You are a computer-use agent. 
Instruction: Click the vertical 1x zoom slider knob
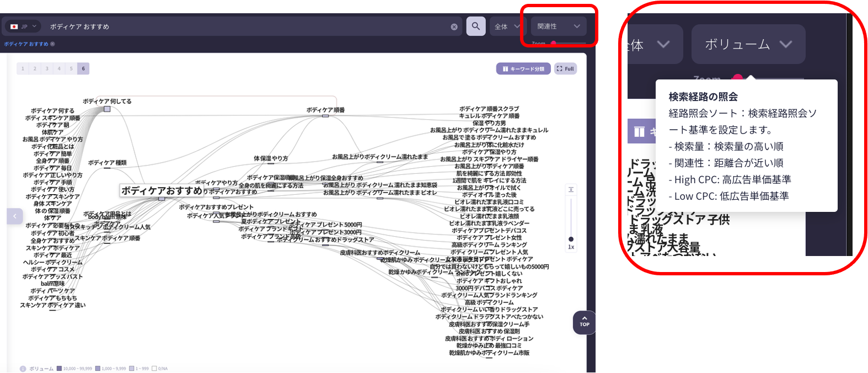click(571, 239)
